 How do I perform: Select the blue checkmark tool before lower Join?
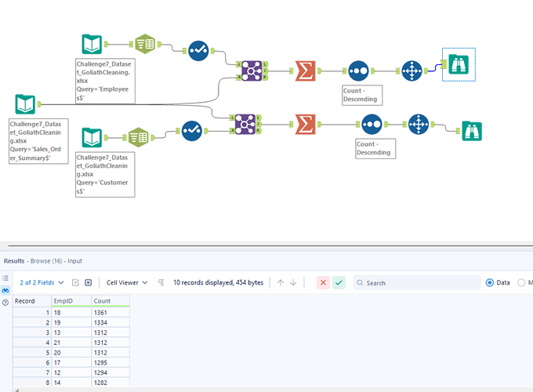[x=191, y=130]
